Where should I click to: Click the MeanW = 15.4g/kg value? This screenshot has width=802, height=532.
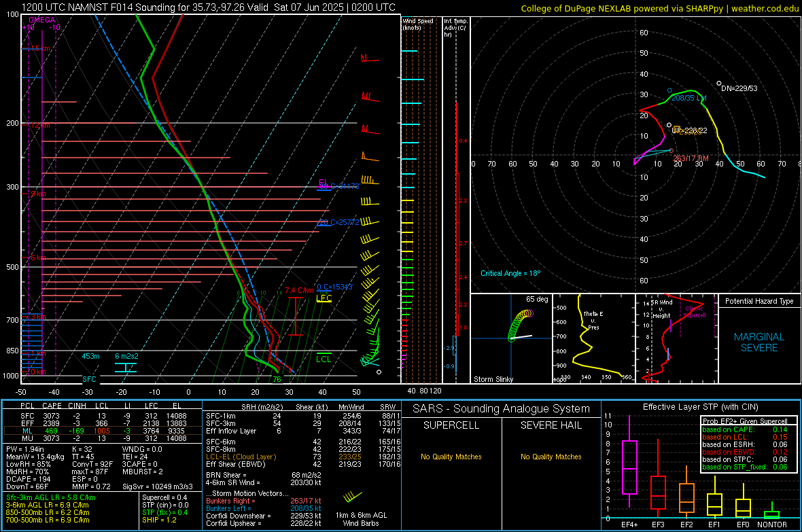[x=35, y=457]
